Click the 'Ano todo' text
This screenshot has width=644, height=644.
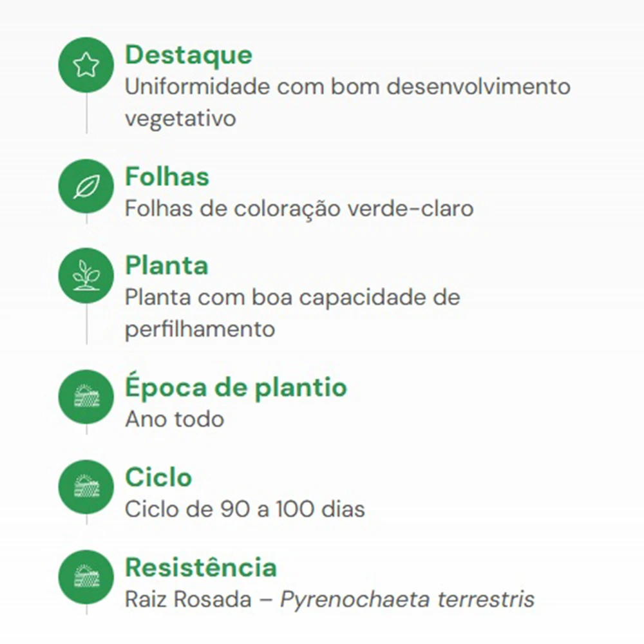pyautogui.click(x=175, y=419)
